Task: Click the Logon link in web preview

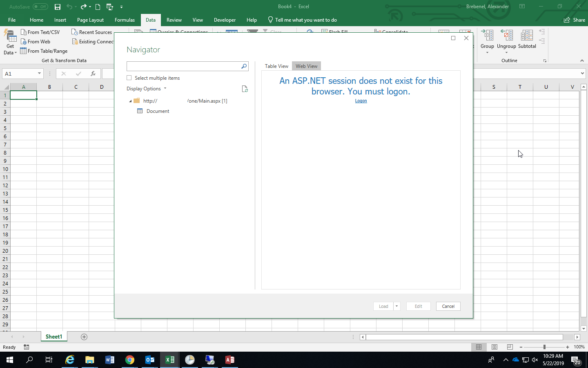Action: pyautogui.click(x=361, y=101)
